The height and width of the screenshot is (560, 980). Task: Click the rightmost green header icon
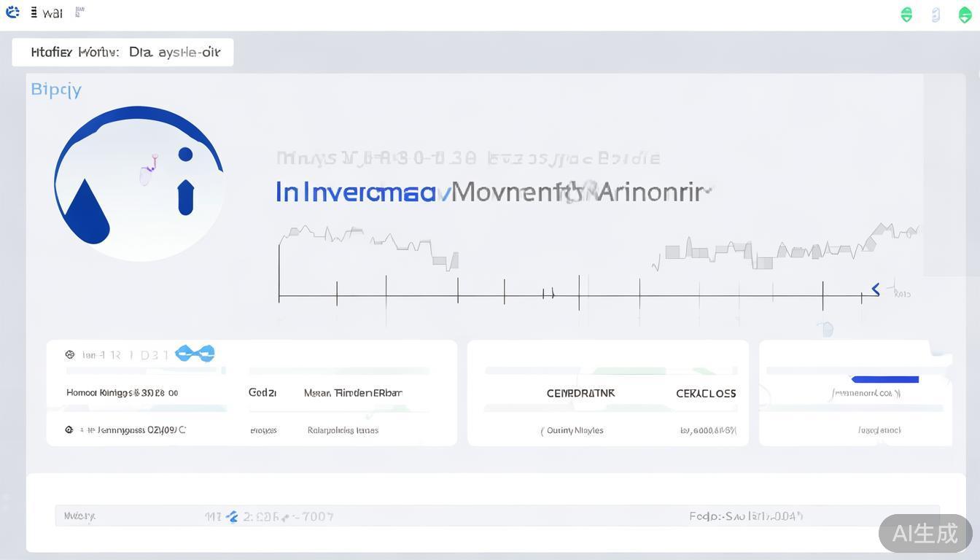tap(964, 15)
